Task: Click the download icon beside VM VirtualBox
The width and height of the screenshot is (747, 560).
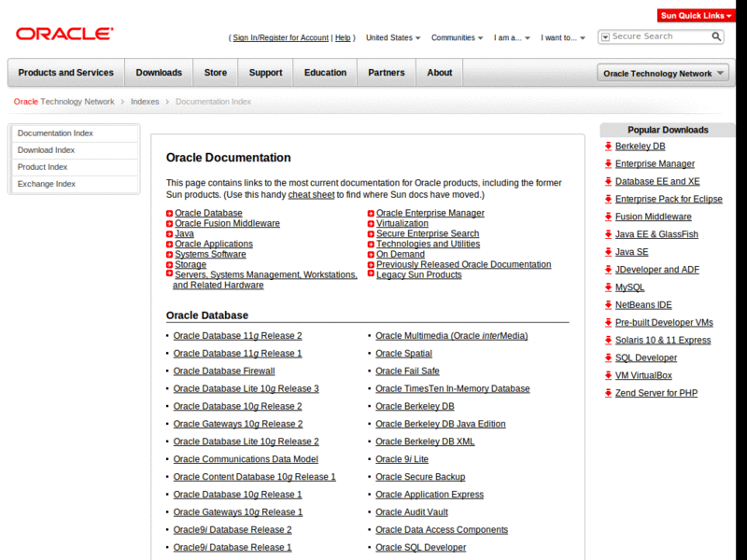Action: pyautogui.click(x=609, y=375)
